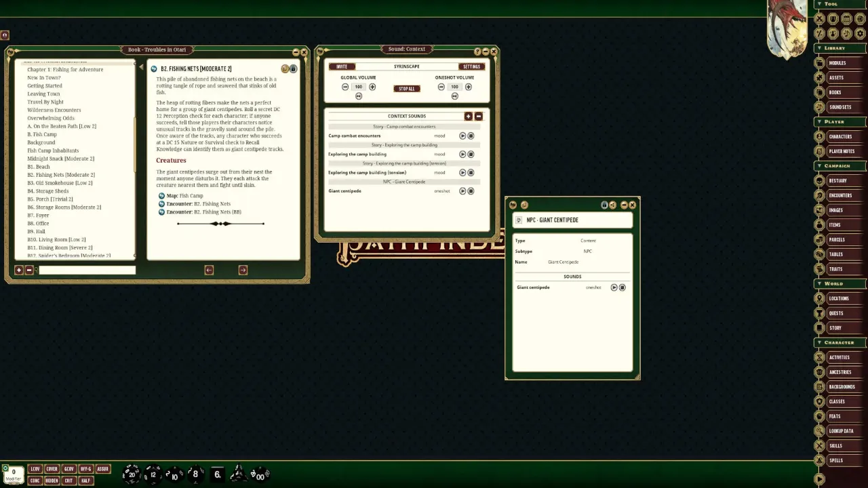Image resolution: width=868 pixels, height=488 pixels.
Task: Open the Modules library icon
Action: [820, 63]
